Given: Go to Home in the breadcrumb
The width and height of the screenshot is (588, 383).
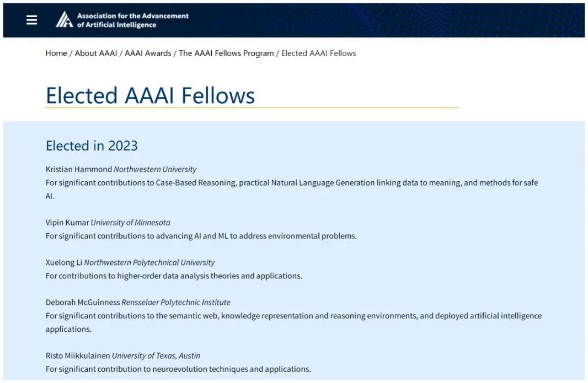Looking at the screenshot, I should tap(56, 53).
